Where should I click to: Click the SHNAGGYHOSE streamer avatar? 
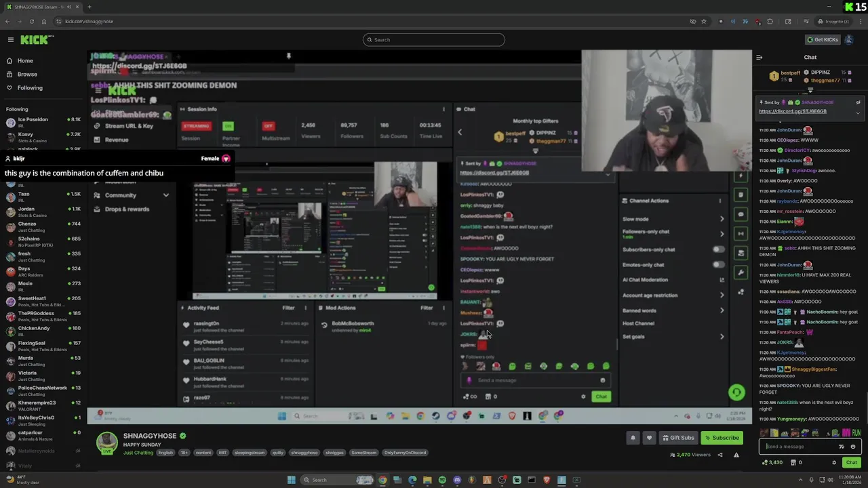pyautogui.click(x=106, y=443)
